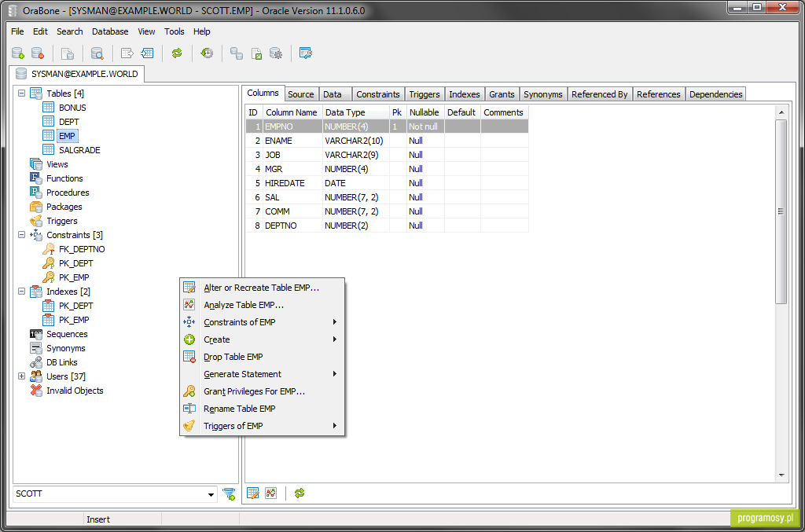805x532 pixels.
Task: Click the Sequences node icon in tree
Action: [x=36, y=334]
